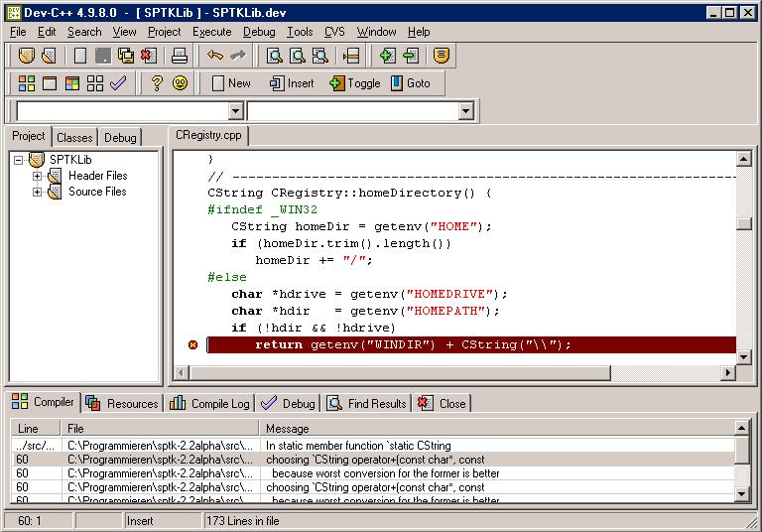The image size is (762, 532).
Task: Switch to the Debug side tab
Action: tap(120, 138)
